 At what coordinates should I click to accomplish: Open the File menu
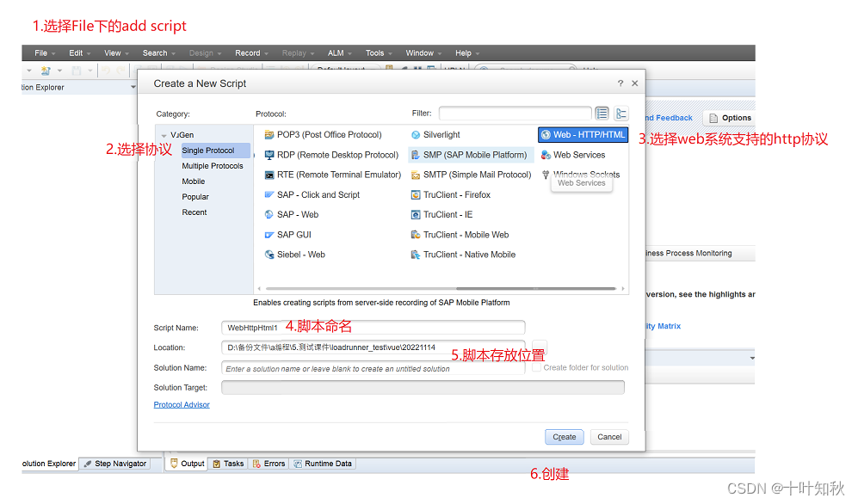[45, 53]
